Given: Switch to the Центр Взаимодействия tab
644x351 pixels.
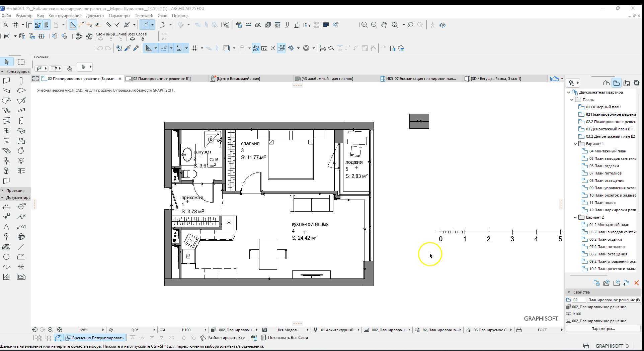Looking at the screenshot, I should point(238,79).
